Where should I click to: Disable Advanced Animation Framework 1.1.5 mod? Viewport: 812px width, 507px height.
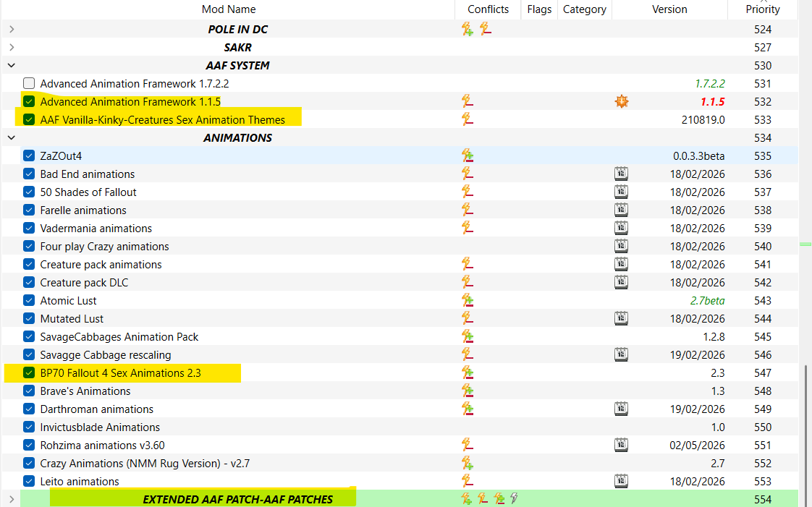click(29, 101)
